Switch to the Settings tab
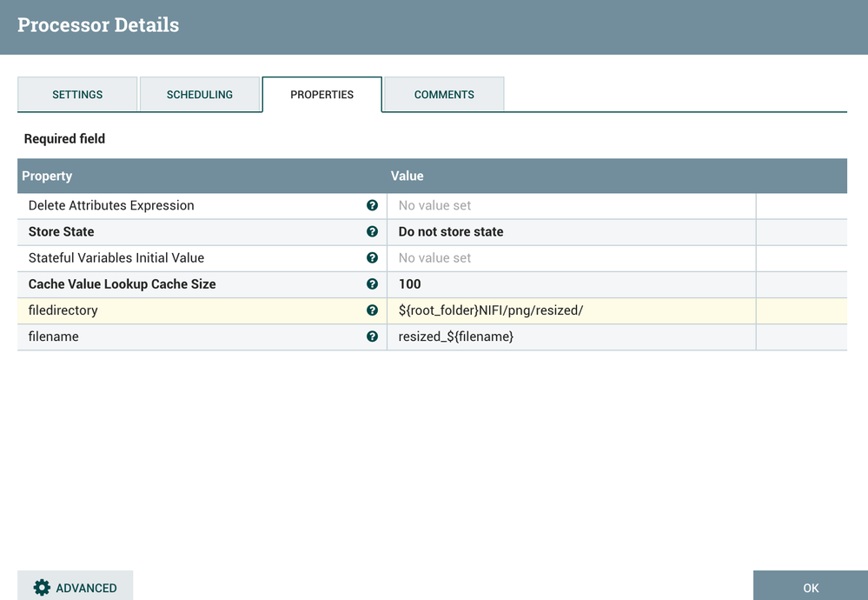The height and width of the screenshot is (600, 868). click(x=77, y=95)
